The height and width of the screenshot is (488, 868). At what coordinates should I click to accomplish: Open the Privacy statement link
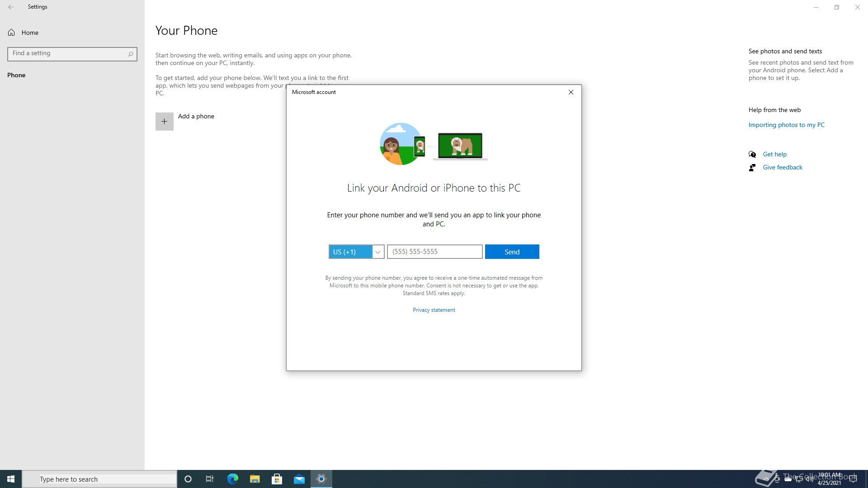(x=434, y=310)
